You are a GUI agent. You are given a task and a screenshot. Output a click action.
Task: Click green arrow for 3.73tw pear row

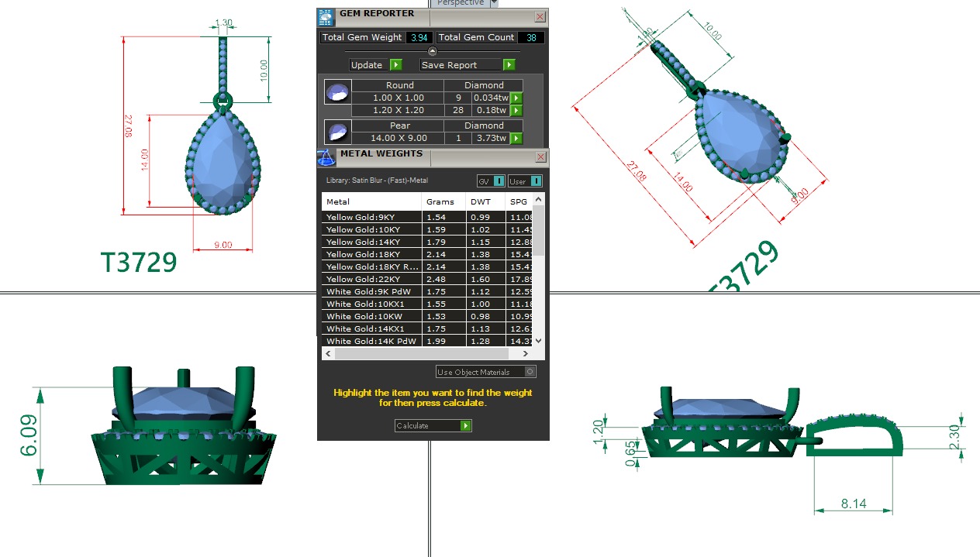(x=516, y=139)
